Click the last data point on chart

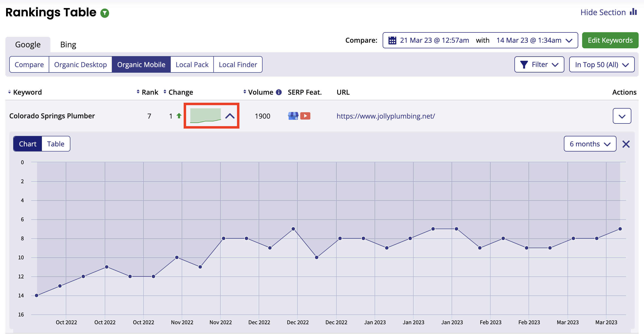pyautogui.click(x=620, y=229)
